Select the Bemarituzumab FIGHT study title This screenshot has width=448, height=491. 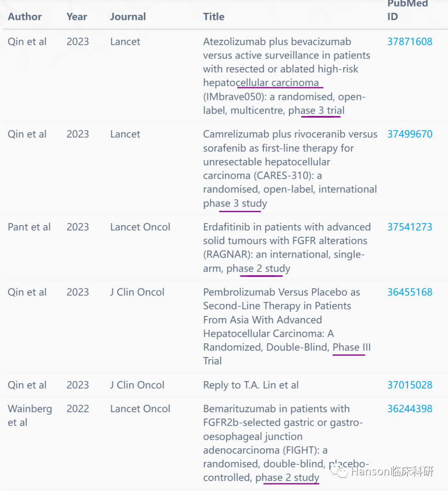click(286, 443)
